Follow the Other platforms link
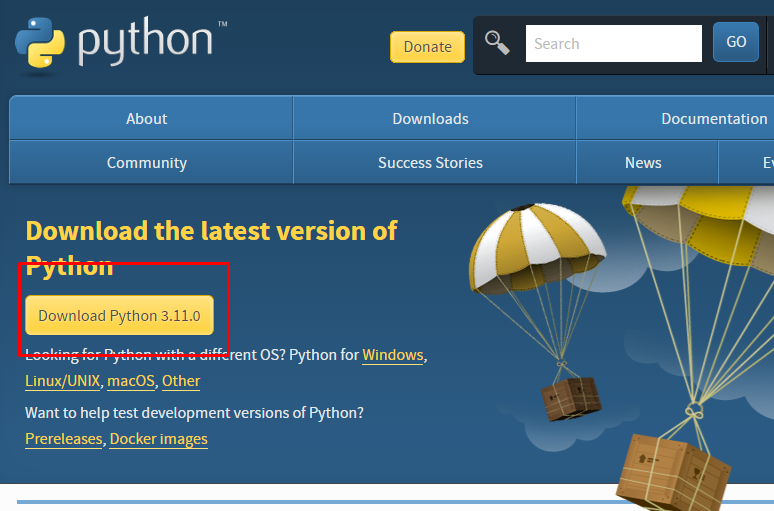This screenshot has width=774, height=511. (181, 381)
